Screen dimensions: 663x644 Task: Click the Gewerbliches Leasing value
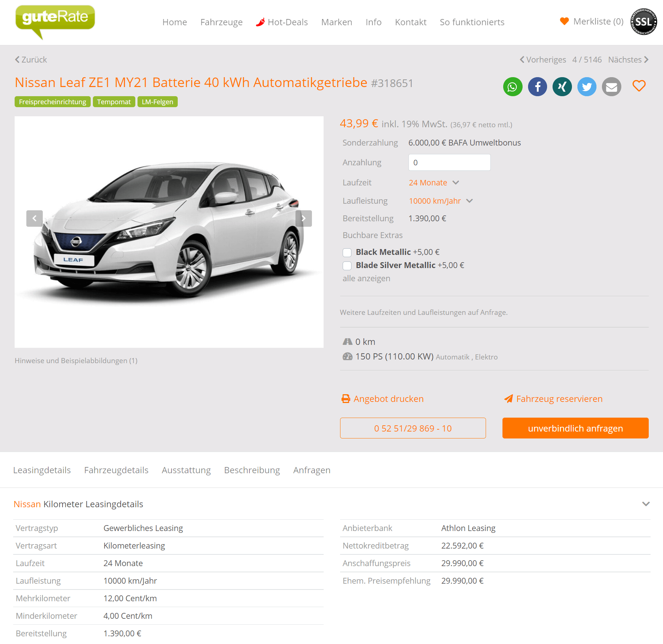coord(143,528)
